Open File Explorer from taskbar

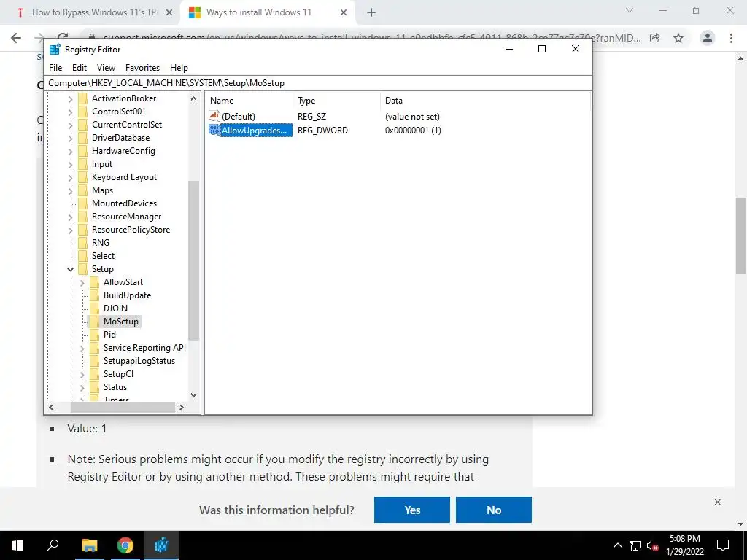point(89,545)
